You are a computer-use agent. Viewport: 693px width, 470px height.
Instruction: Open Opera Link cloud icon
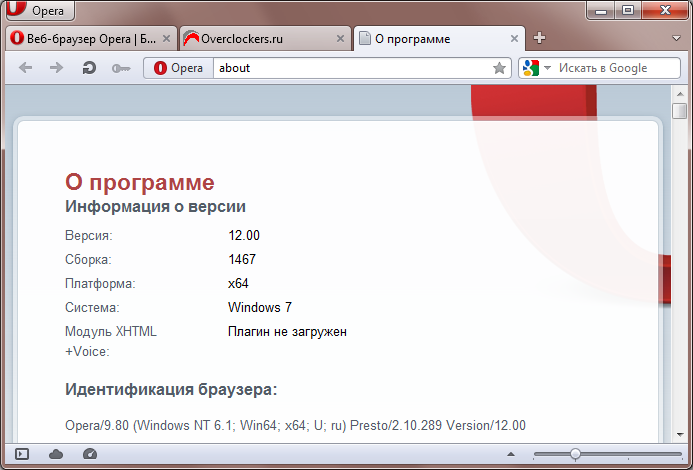point(56,454)
